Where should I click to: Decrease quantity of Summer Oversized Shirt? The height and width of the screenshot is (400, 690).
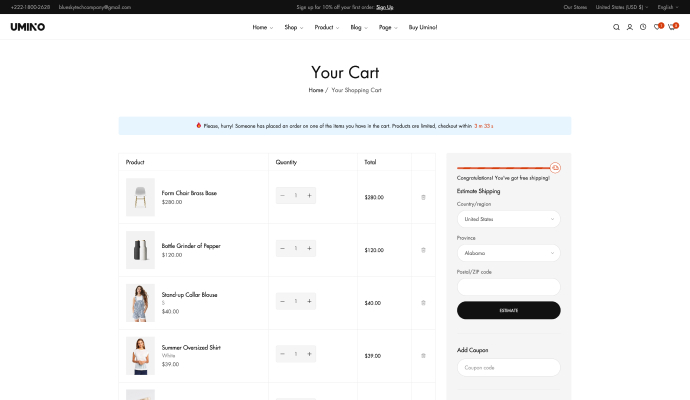283,354
